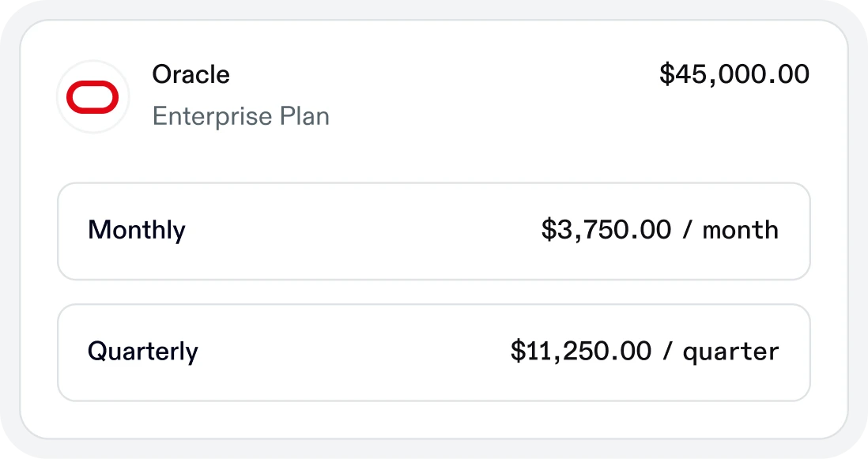Click the dollar sign of the $45,000.00 total
Viewport: 868px width, 459px height.
click(666, 75)
